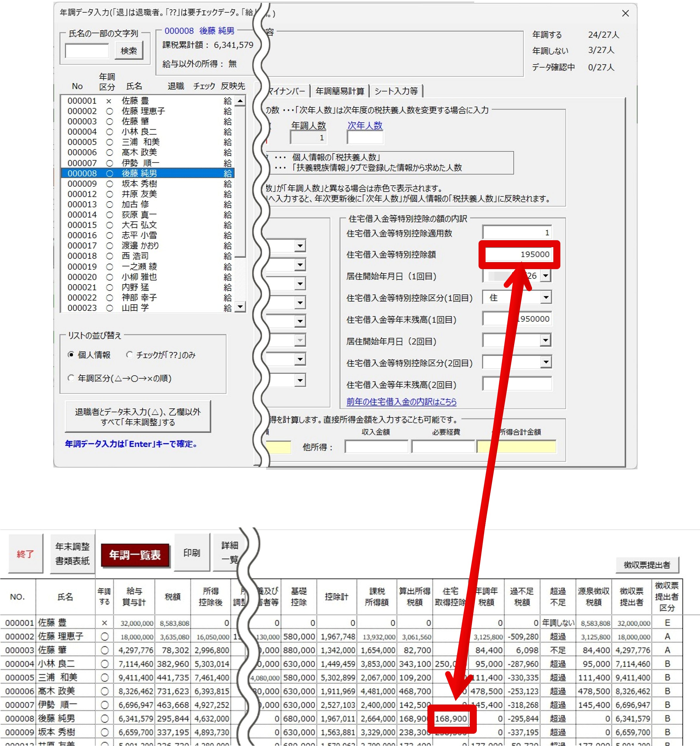700x746 pixels.
Task: Open 前年の住宅借入金の内訳はこちら link
Action: click(401, 401)
